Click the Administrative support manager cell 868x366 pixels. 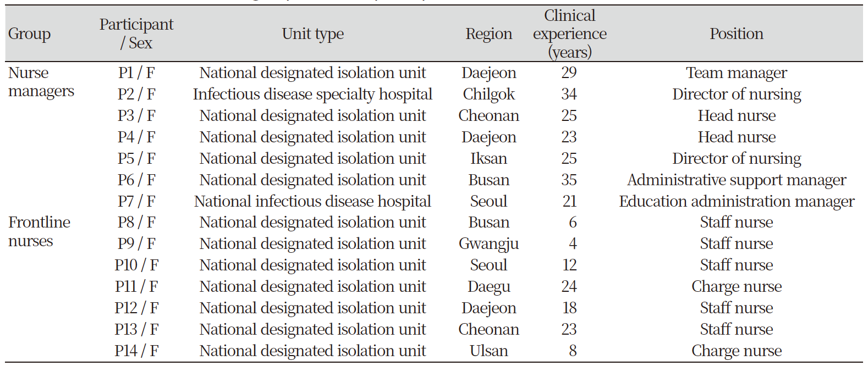736,180
